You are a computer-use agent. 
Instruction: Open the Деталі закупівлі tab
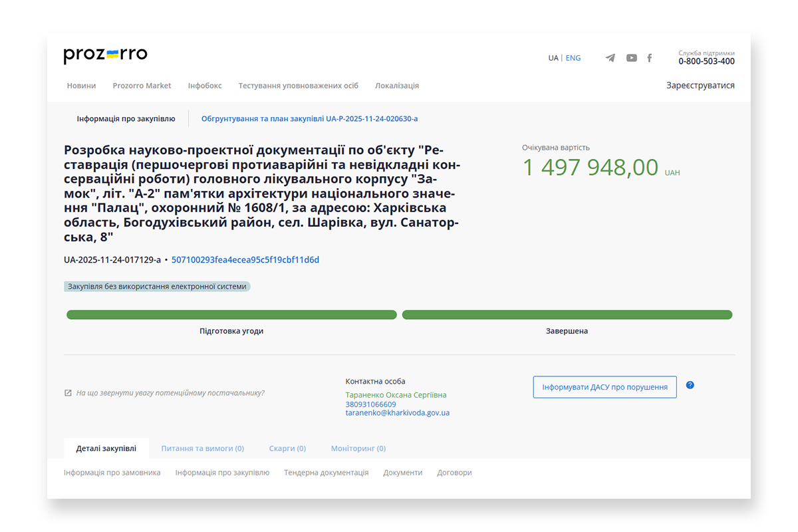pos(106,448)
